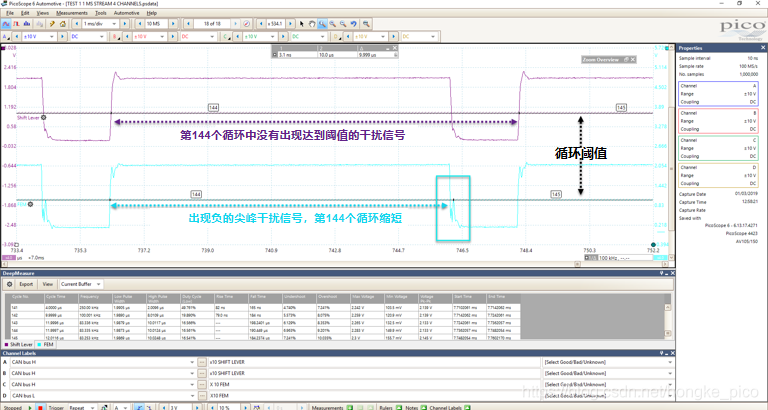768x410 pixels.
Task: Open the Repeat trigger mode dropdown
Action: 92,407
